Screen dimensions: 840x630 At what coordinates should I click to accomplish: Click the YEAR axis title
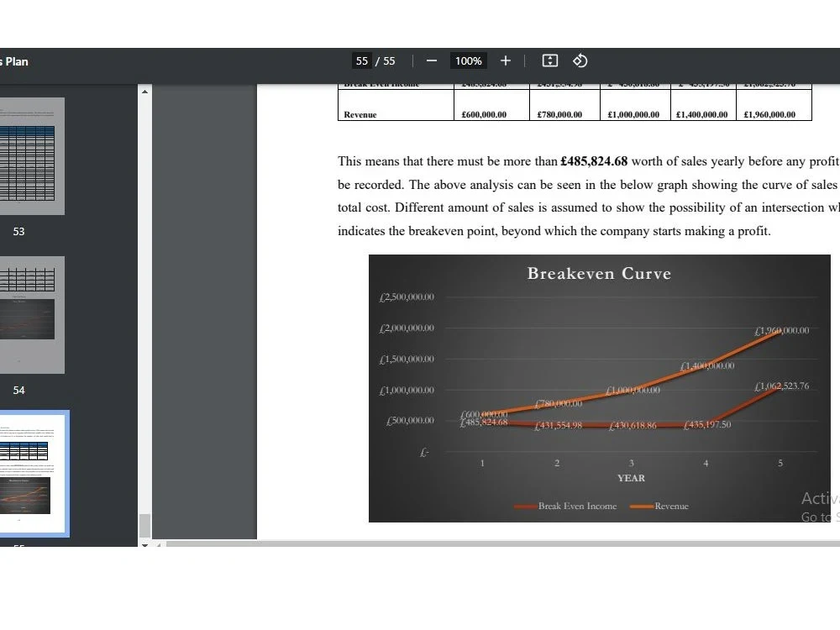(631, 478)
